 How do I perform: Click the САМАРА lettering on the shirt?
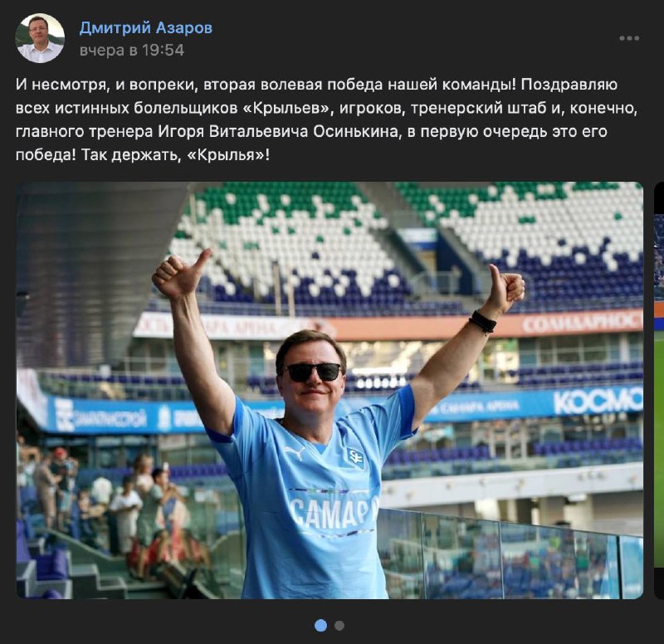point(334,513)
